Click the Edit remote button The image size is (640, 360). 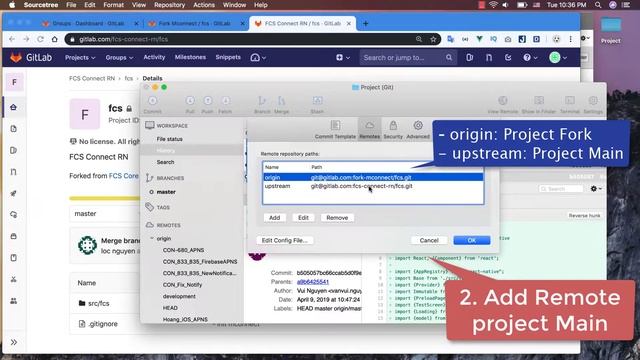(x=303, y=218)
